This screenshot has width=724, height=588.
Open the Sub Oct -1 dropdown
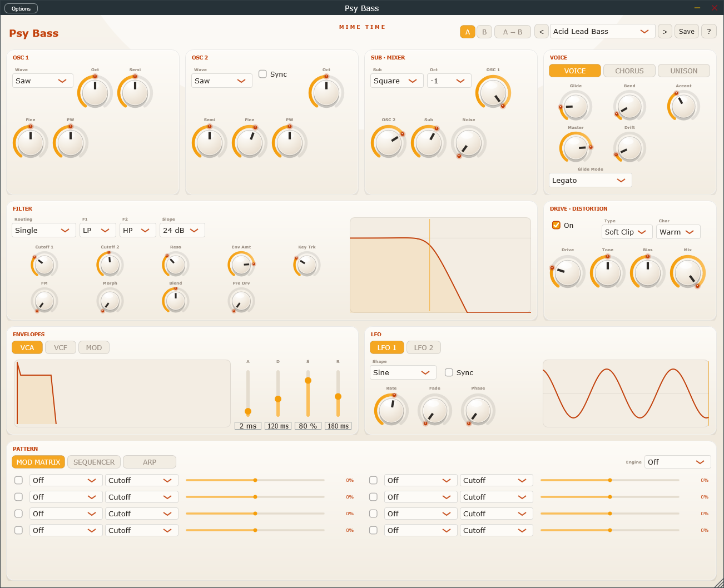[x=449, y=81]
